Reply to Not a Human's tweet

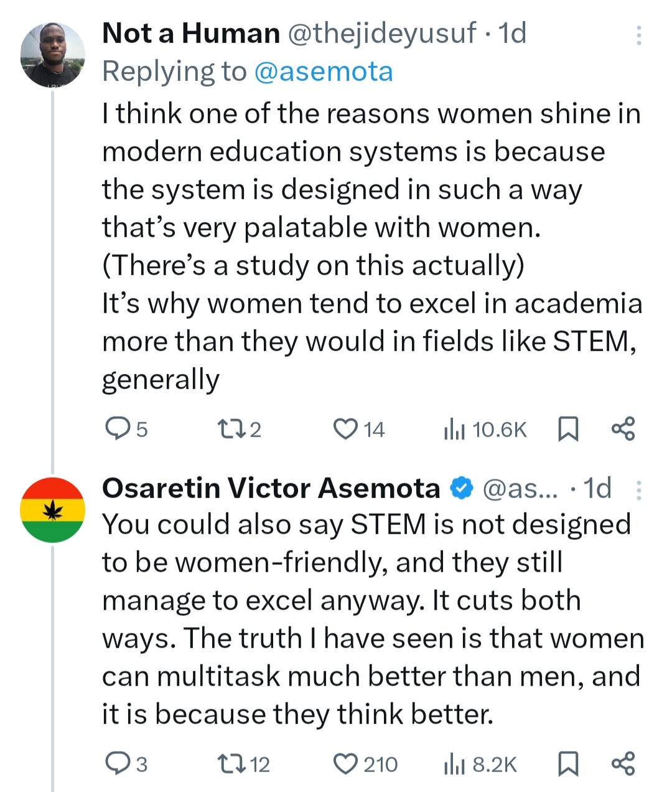pos(116,429)
